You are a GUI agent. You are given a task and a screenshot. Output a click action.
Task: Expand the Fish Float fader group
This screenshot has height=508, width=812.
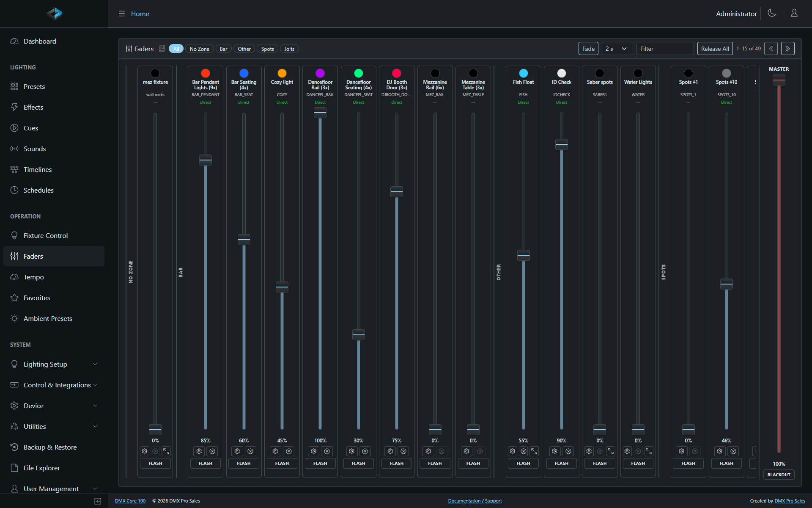(534, 451)
